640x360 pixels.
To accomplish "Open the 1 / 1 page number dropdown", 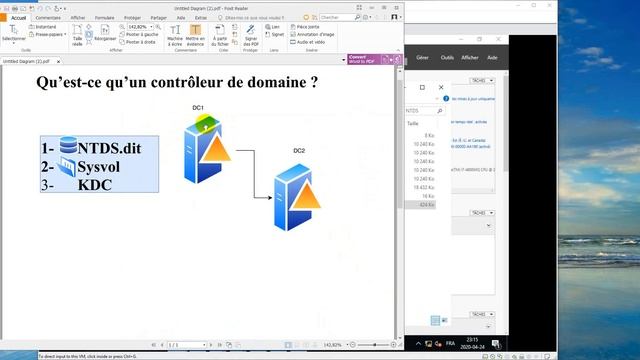I will coord(204,345).
